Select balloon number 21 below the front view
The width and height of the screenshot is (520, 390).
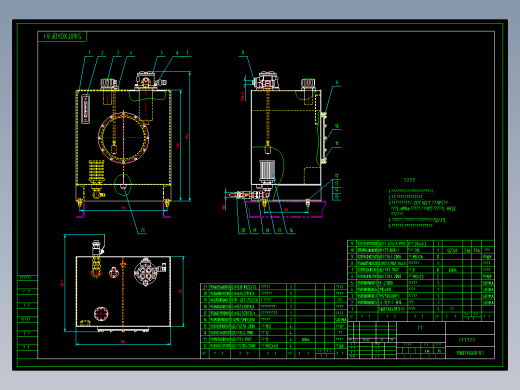[143, 230]
